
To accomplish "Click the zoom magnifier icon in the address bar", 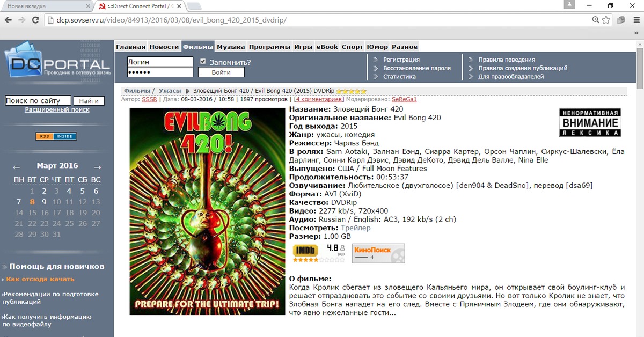I will point(596,20).
